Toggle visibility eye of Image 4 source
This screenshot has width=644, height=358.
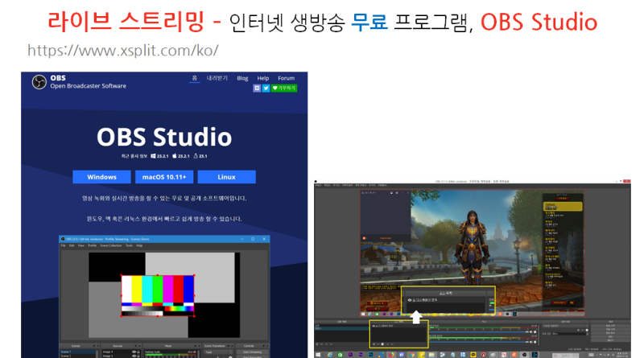[x=134, y=352]
